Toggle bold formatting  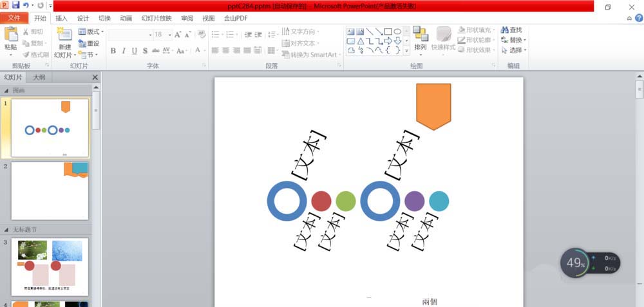tap(113, 51)
